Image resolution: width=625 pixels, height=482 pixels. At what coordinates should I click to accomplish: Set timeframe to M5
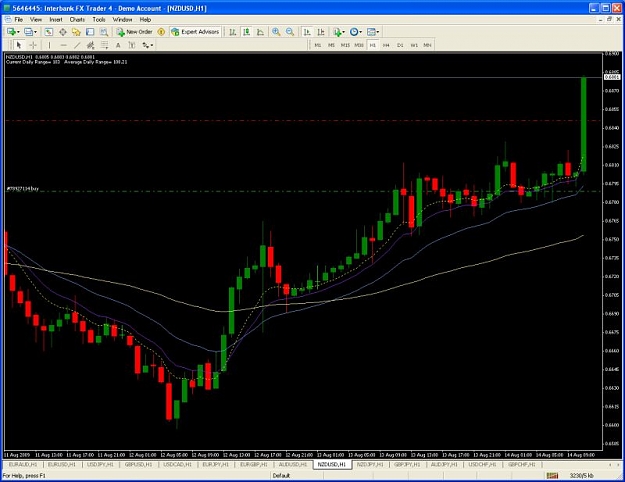point(331,45)
